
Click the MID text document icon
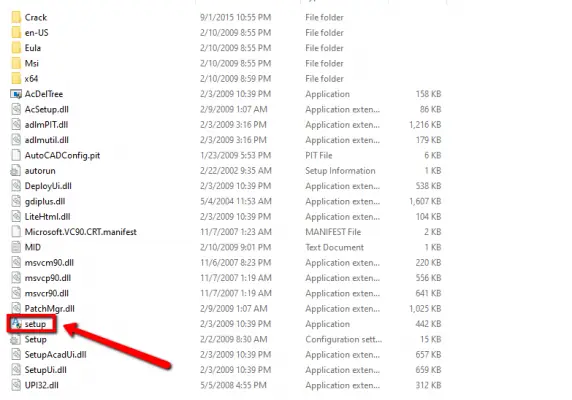pos(16,247)
